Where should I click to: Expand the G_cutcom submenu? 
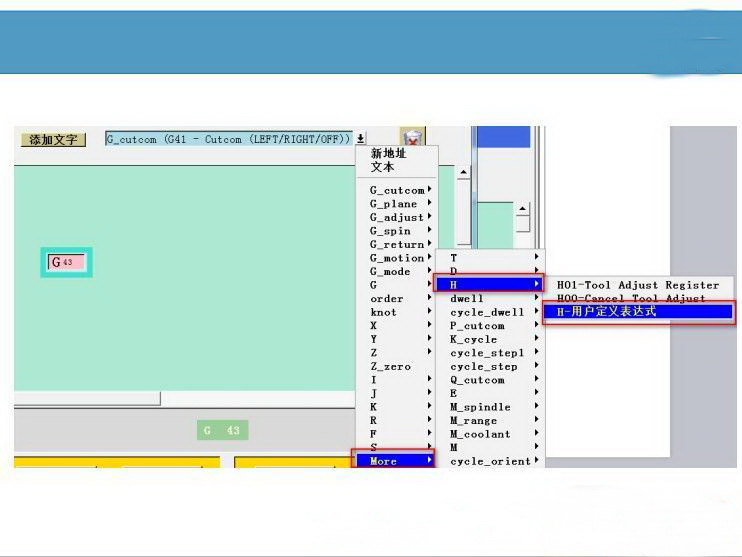click(398, 190)
